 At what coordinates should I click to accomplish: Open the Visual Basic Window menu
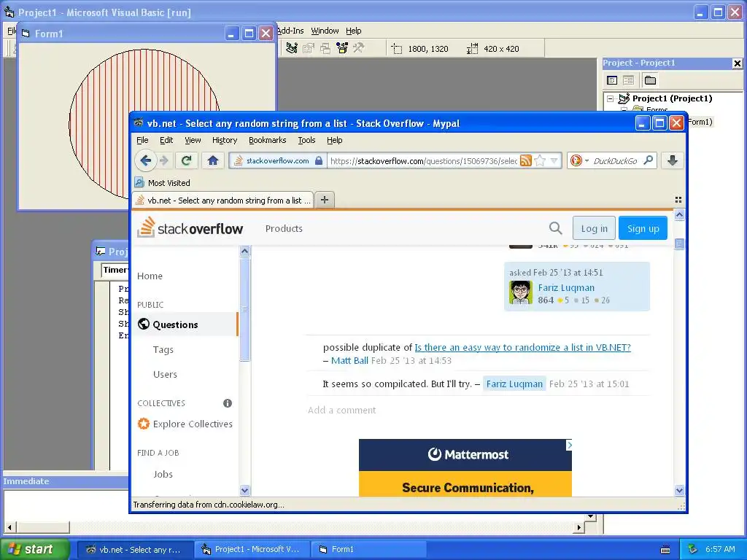coord(325,31)
